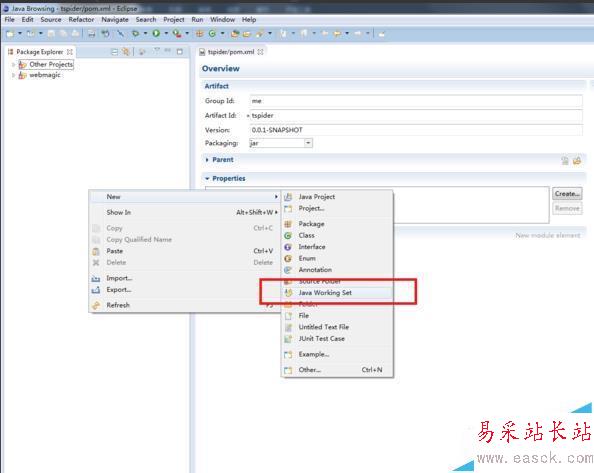Click the Group Id input field
Screen dimensions: 594x473
coord(416,101)
